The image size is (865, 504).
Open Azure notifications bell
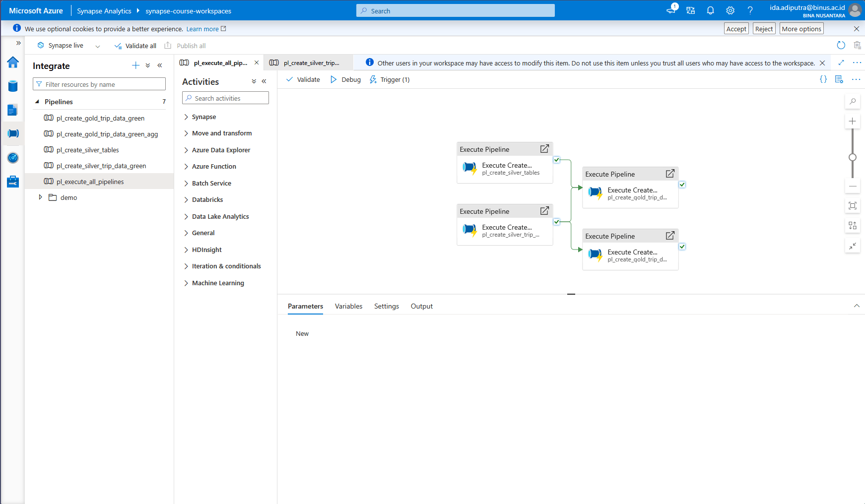[x=710, y=10]
